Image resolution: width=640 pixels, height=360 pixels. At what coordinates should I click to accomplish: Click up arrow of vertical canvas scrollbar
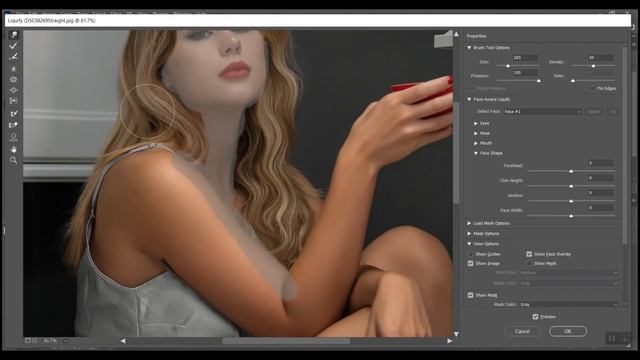[456, 34]
